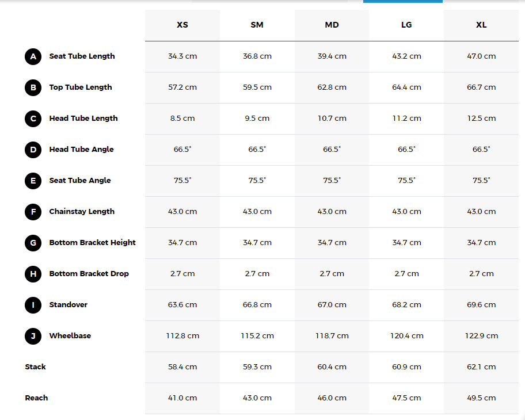Image resolution: width=525 pixels, height=420 pixels.
Task: Select the letter J wheelbase icon
Action: tap(33, 336)
